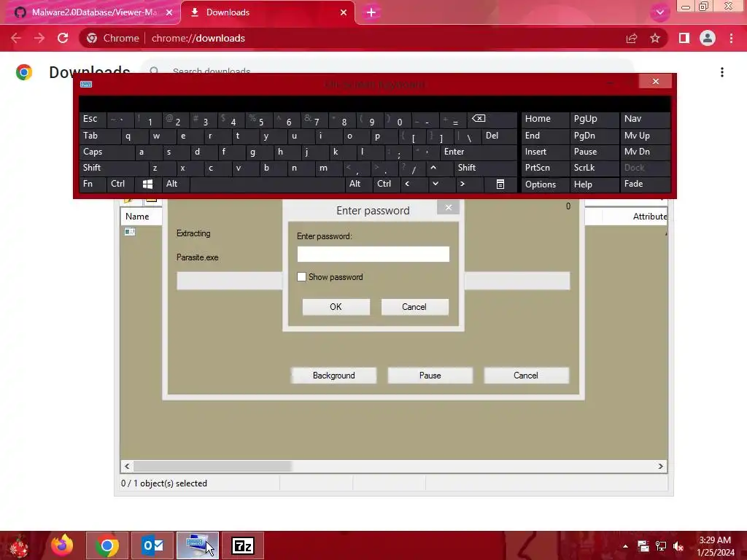The width and height of the screenshot is (747, 560).
Task: Confirm the password with OK button
Action: point(336,307)
